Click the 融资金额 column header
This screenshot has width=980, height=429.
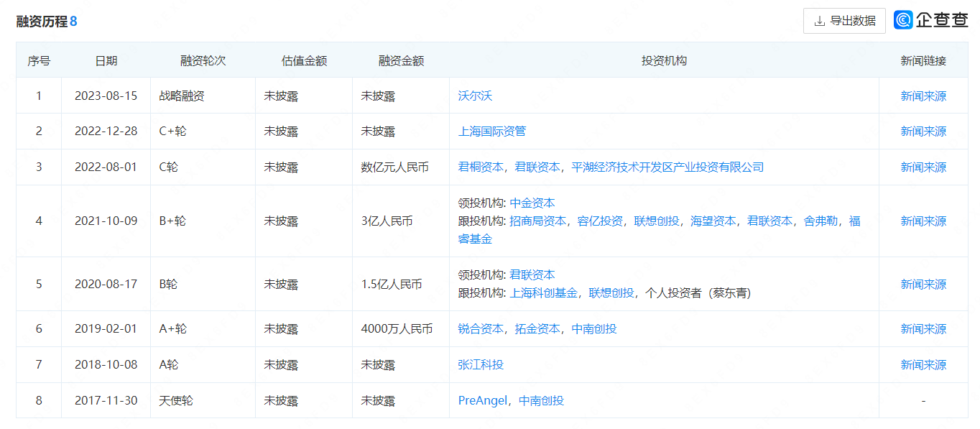tap(401, 60)
